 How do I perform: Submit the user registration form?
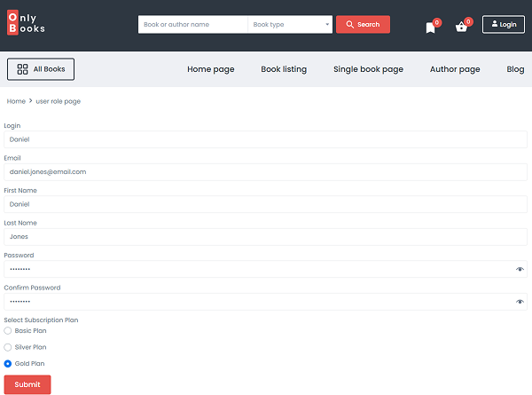click(x=27, y=384)
